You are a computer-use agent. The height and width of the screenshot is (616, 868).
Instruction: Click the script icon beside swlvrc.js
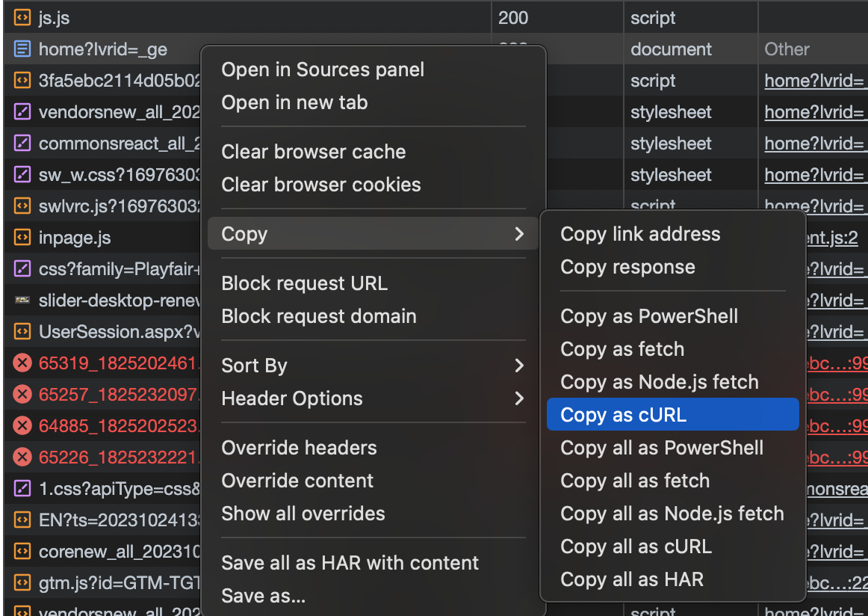click(x=21, y=206)
